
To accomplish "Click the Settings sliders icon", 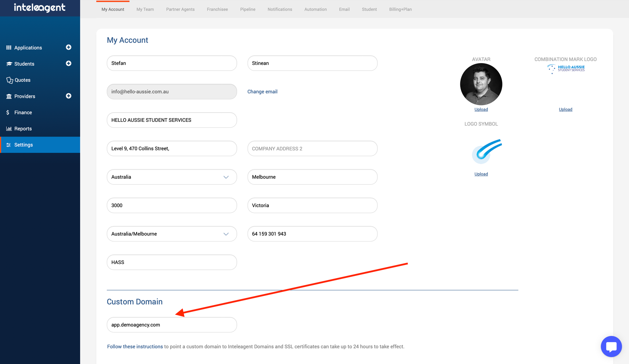I will tap(9, 145).
